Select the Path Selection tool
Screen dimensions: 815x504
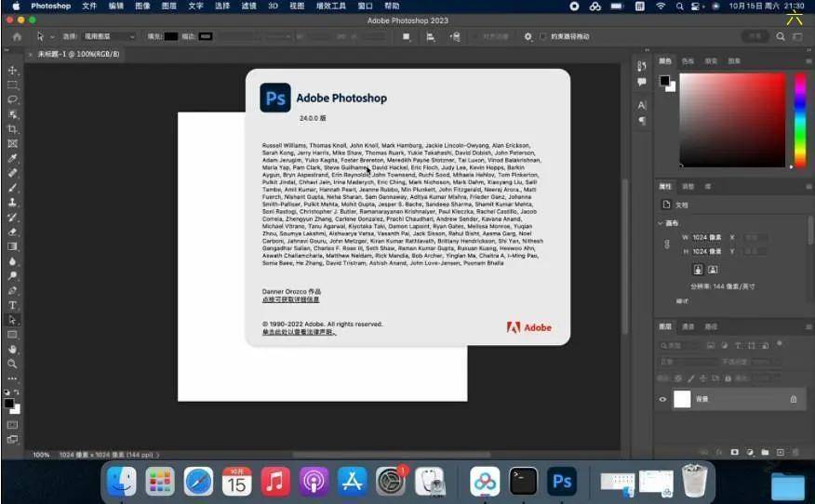[12, 320]
